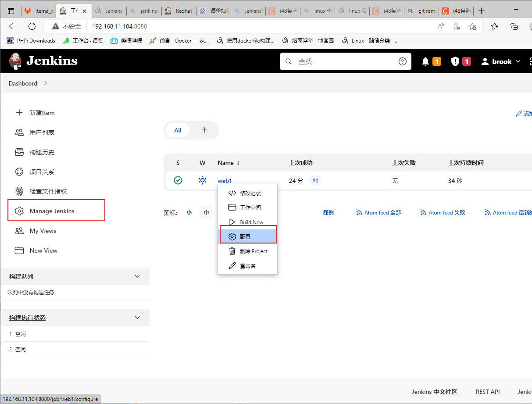Open the 图例 legend link
This screenshot has height=404, width=532.
point(328,212)
